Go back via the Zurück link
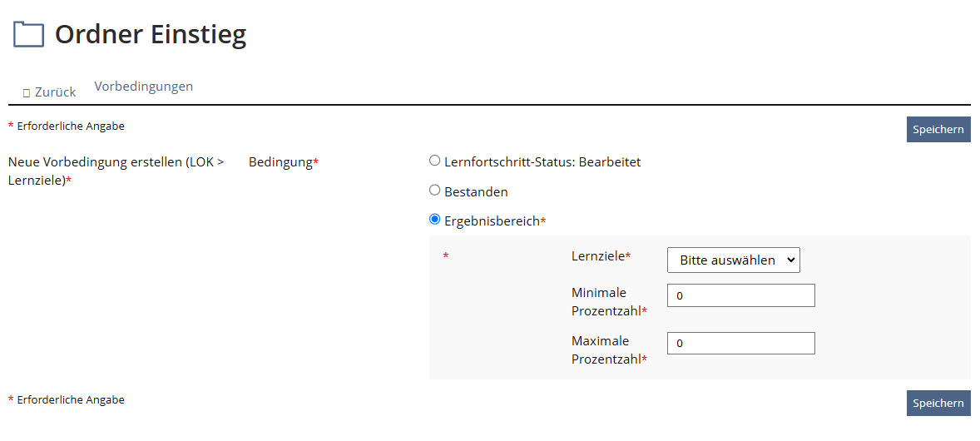 point(55,92)
